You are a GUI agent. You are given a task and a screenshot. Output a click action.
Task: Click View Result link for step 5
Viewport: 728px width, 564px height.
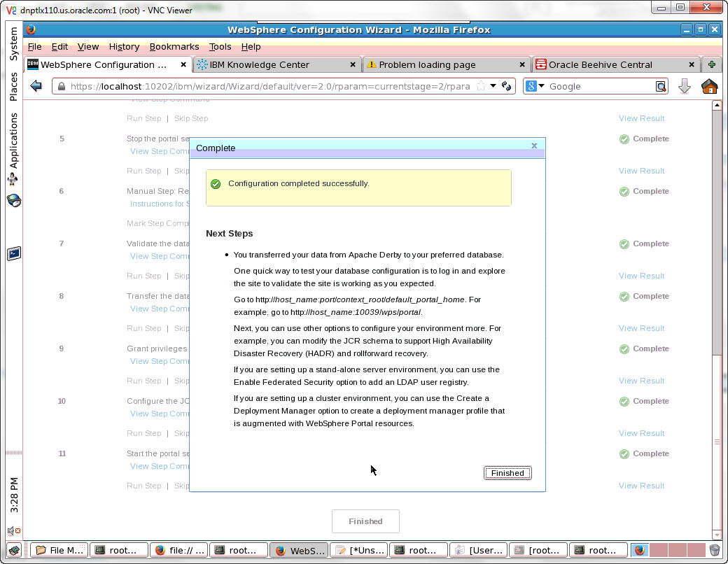pos(641,171)
